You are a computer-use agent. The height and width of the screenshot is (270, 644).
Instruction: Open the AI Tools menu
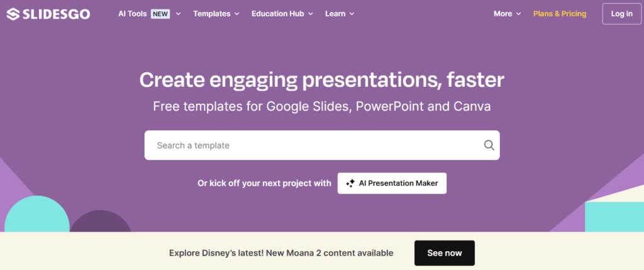click(x=132, y=14)
